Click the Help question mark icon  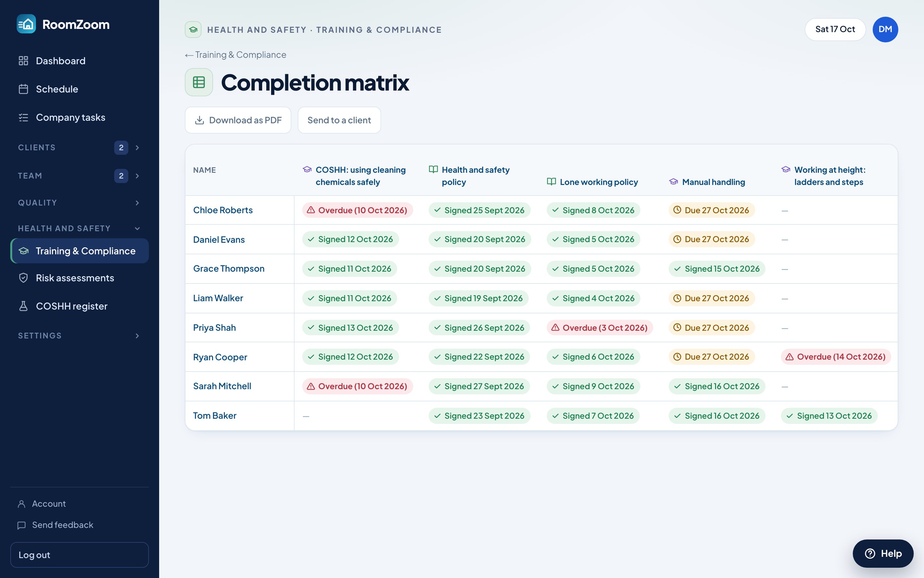pyautogui.click(x=870, y=554)
